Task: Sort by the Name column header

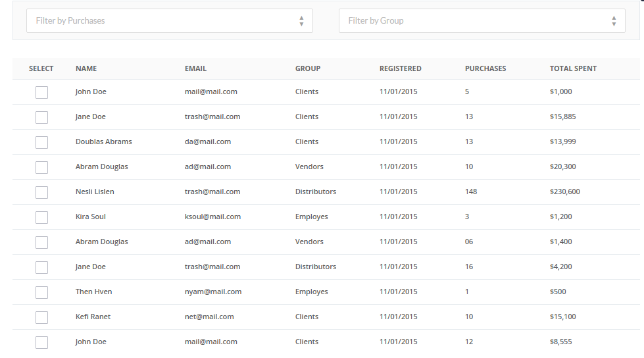Action: [x=86, y=68]
